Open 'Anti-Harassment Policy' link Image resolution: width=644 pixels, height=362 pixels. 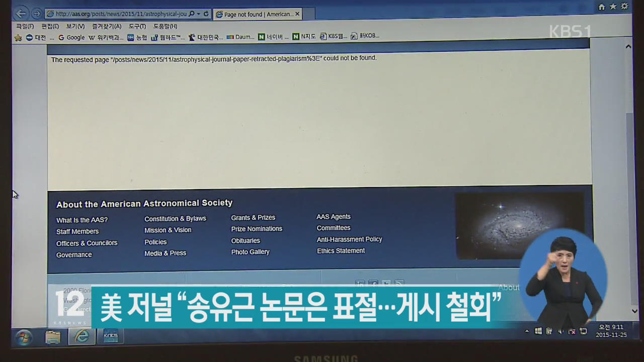click(350, 239)
